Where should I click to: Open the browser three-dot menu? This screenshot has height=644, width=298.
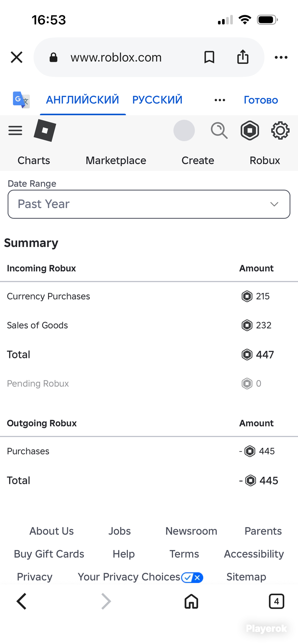point(281,57)
